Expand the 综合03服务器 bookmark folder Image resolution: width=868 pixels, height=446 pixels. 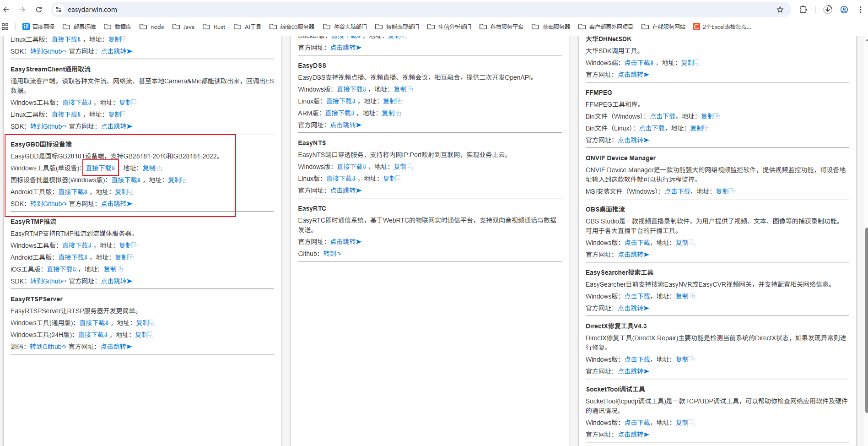pyautogui.click(x=292, y=27)
